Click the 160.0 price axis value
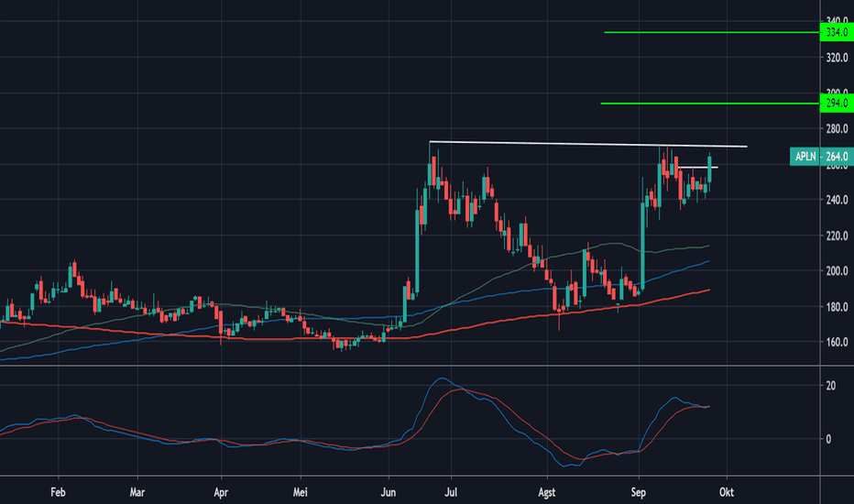This screenshot has width=854, height=504. (837, 342)
